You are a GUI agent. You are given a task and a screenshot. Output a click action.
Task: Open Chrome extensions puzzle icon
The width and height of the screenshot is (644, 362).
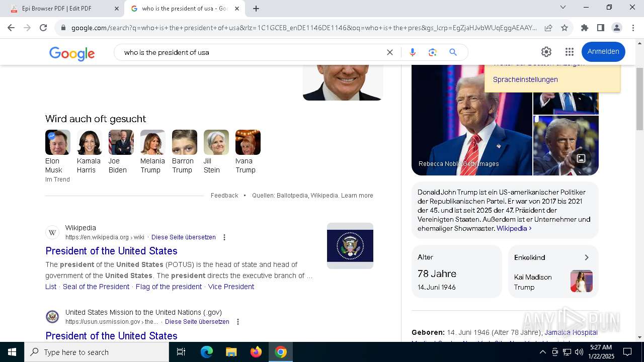pyautogui.click(x=585, y=28)
